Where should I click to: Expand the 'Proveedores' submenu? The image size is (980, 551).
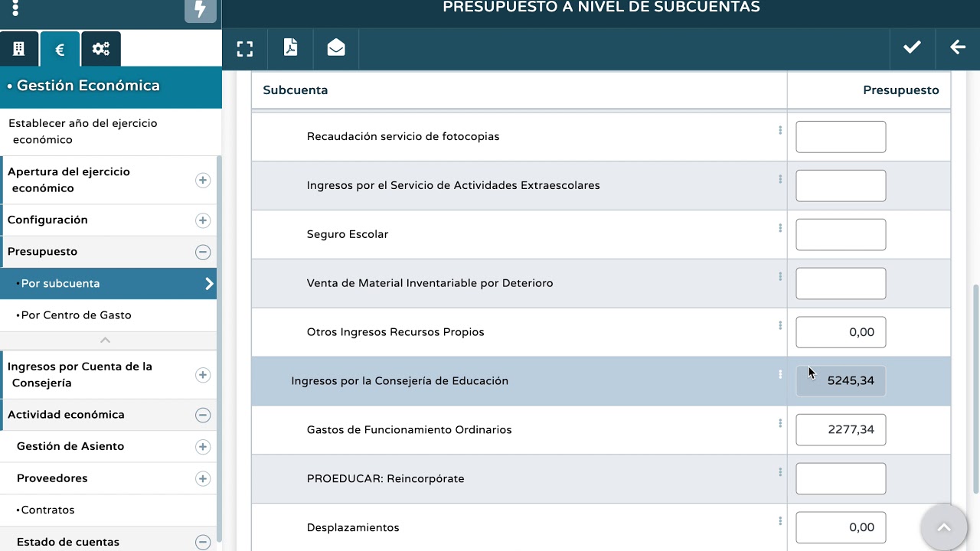(x=203, y=479)
